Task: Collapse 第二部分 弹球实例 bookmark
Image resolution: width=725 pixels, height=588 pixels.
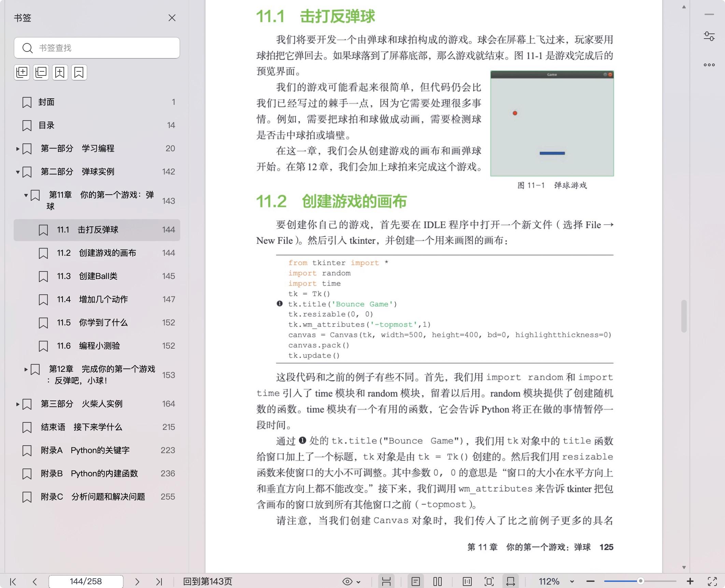Action: tap(17, 172)
